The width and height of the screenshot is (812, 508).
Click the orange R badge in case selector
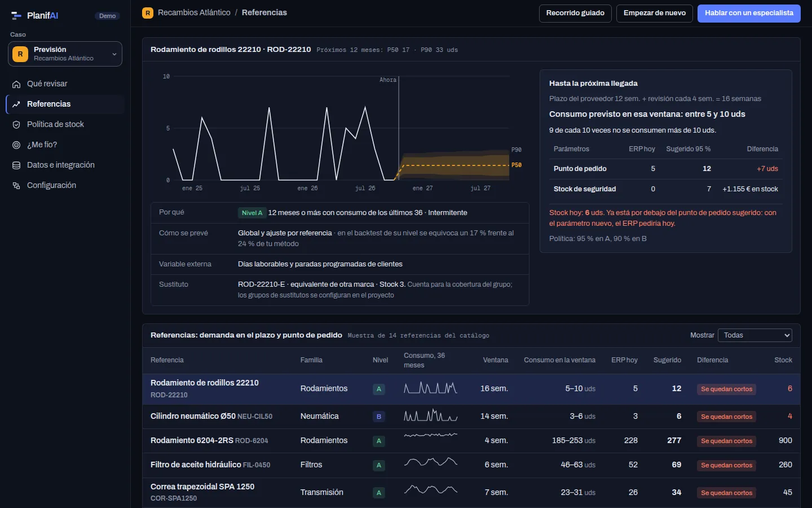click(x=20, y=54)
